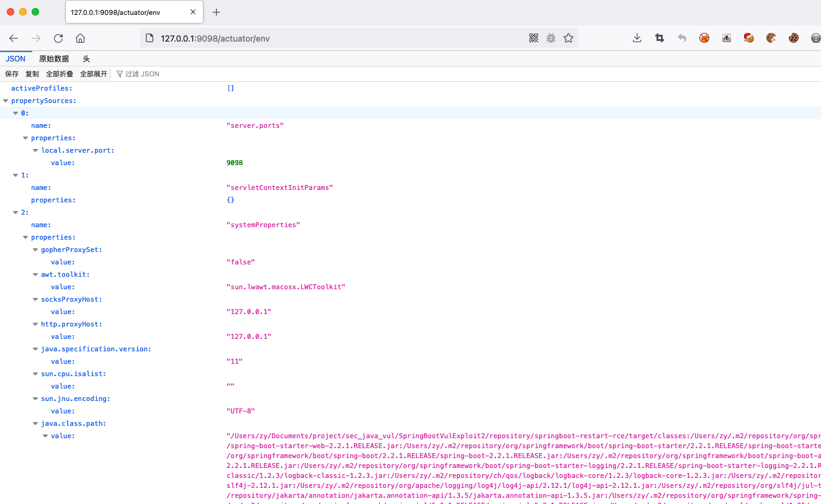This screenshot has height=504, width=821.
Task: Collapse properties under server.ports
Action: (25, 138)
